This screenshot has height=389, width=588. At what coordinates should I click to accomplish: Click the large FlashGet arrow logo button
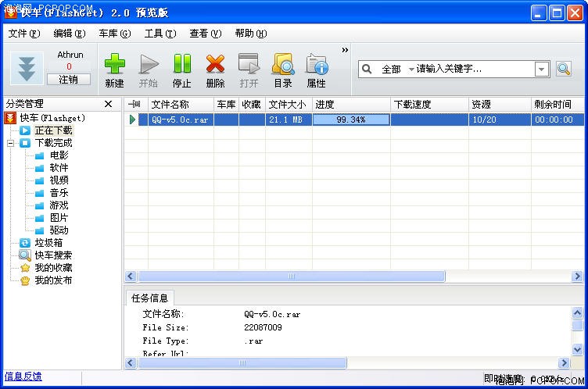pos(27,69)
